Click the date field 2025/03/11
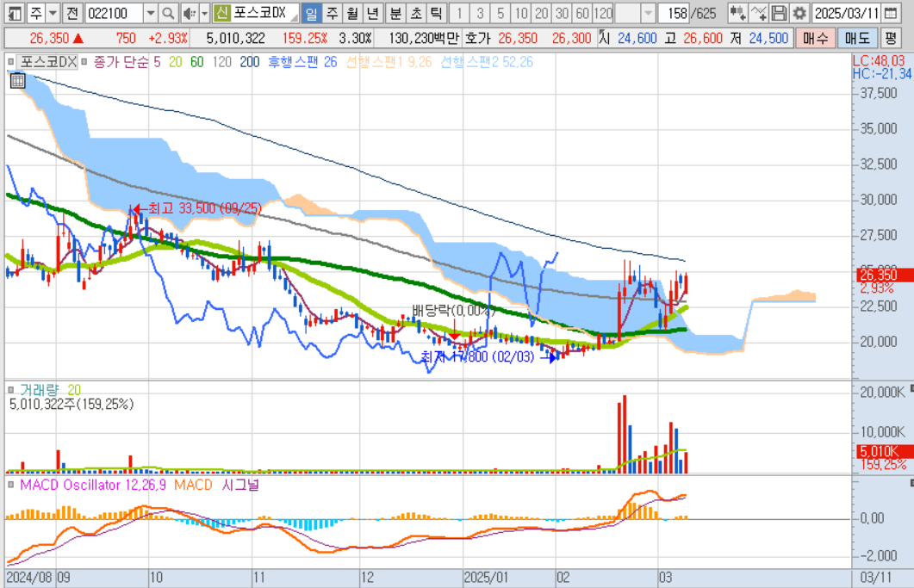 point(847,12)
